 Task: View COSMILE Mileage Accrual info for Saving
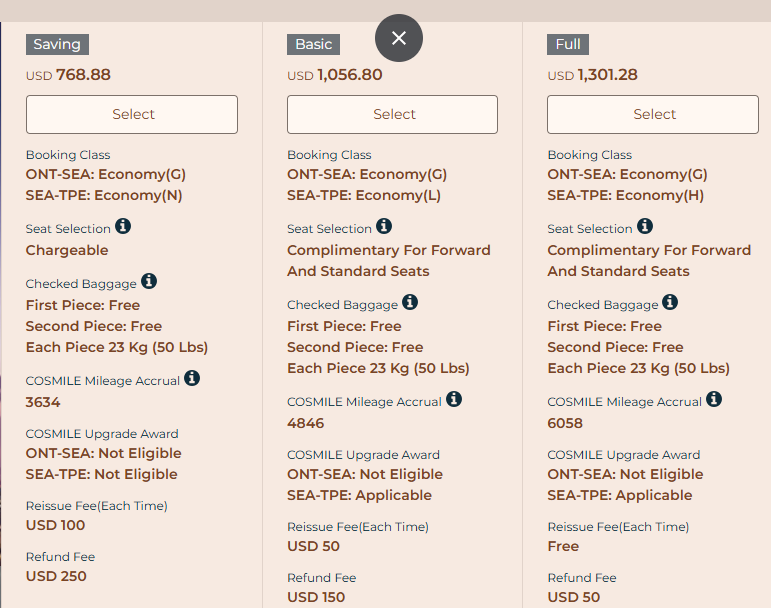(192, 378)
